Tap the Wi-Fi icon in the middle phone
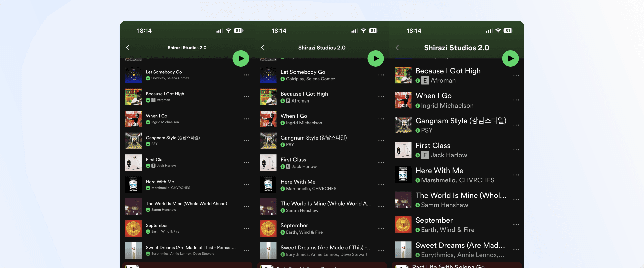644x268 pixels. point(363,30)
